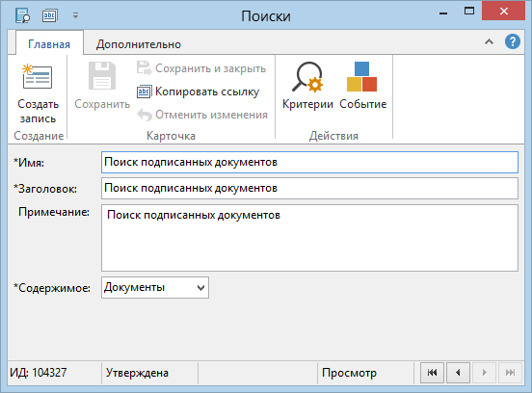Go to the first record button
532x393 pixels.
click(x=432, y=373)
